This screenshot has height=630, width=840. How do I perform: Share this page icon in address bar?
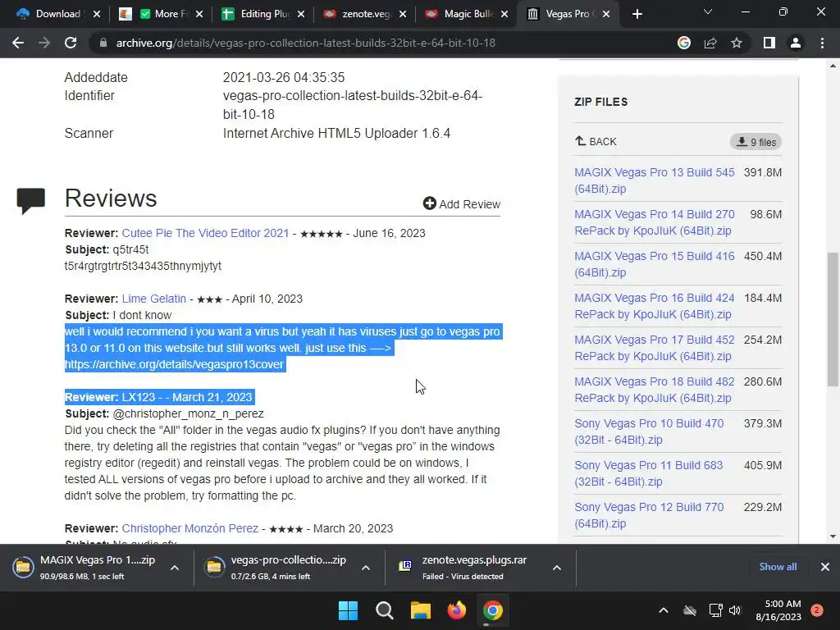[x=710, y=43]
